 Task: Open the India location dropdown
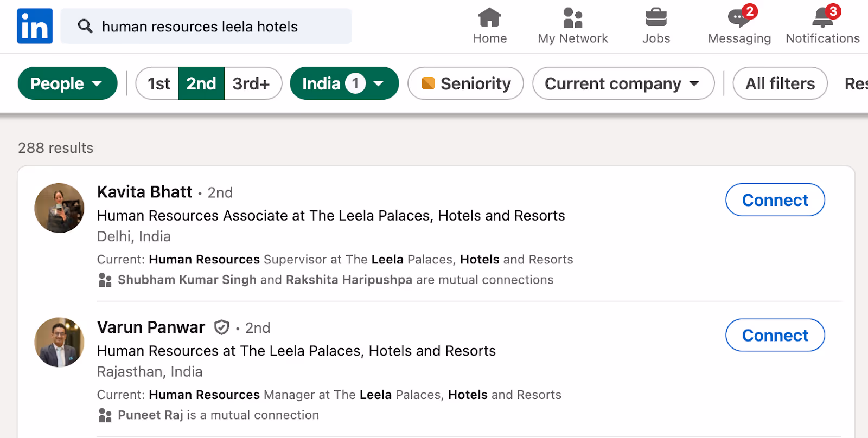click(344, 83)
